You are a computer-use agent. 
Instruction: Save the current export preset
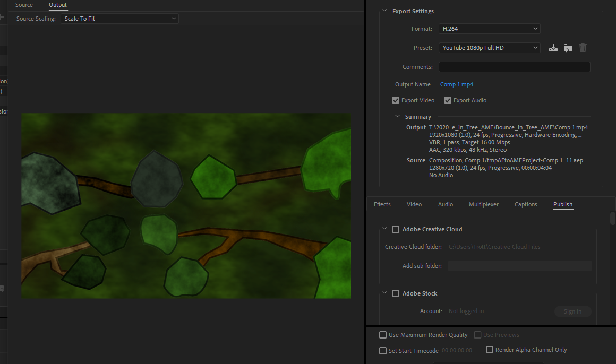(x=553, y=48)
